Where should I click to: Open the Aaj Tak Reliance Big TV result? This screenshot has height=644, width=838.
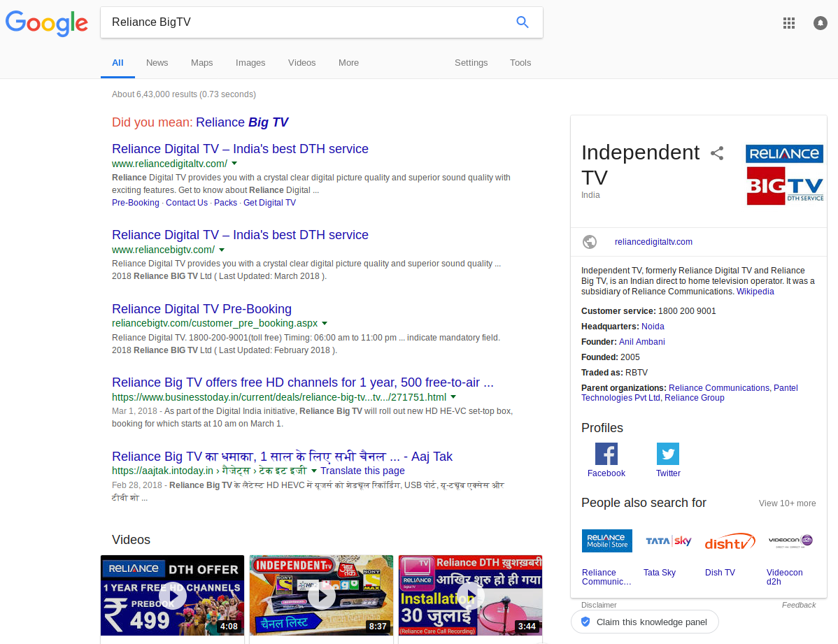tap(282, 457)
